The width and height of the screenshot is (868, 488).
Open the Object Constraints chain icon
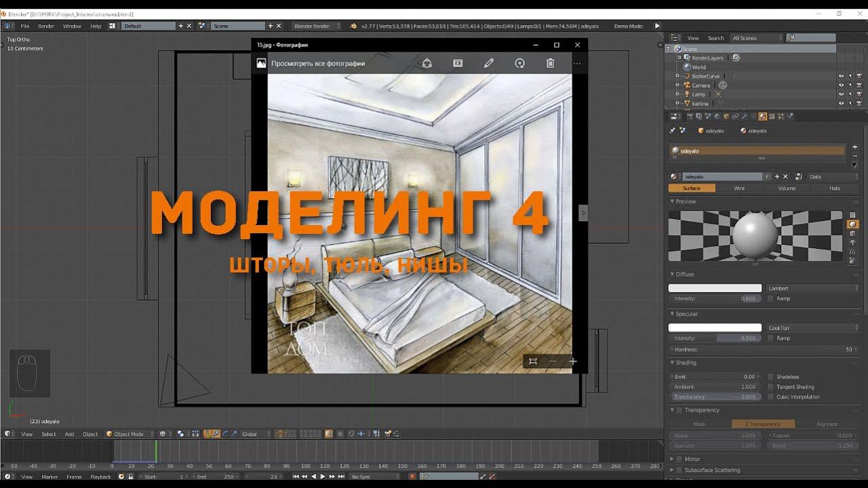(735, 117)
